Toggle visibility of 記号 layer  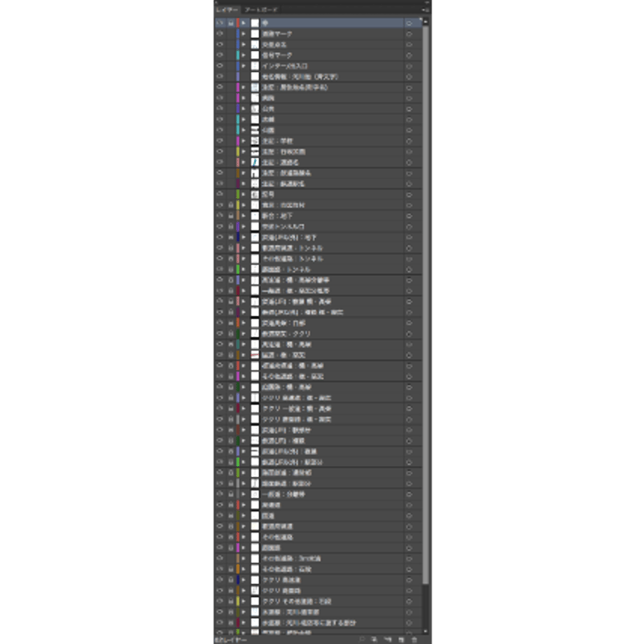pos(220,195)
